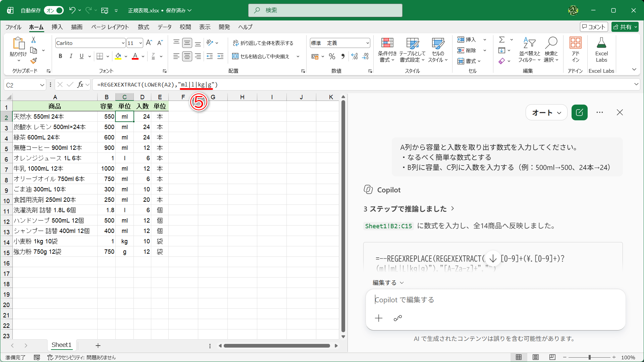Click the Cut scissors icon

click(x=34, y=40)
